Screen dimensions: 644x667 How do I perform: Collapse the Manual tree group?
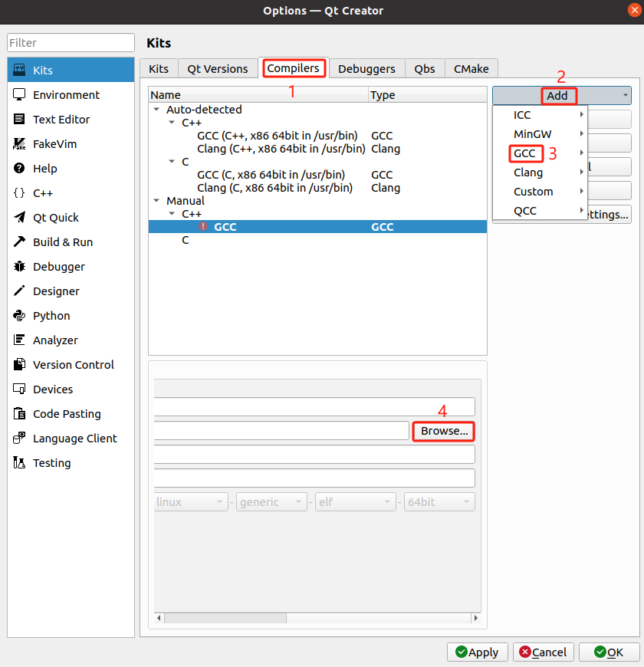point(156,200)
